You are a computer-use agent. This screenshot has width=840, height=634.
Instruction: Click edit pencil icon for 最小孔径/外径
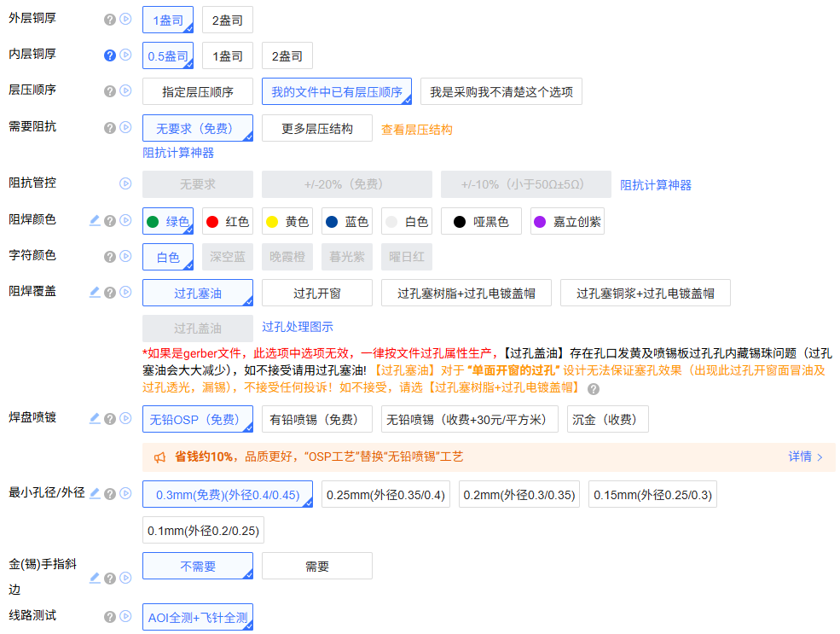click(x=95, y=493)
